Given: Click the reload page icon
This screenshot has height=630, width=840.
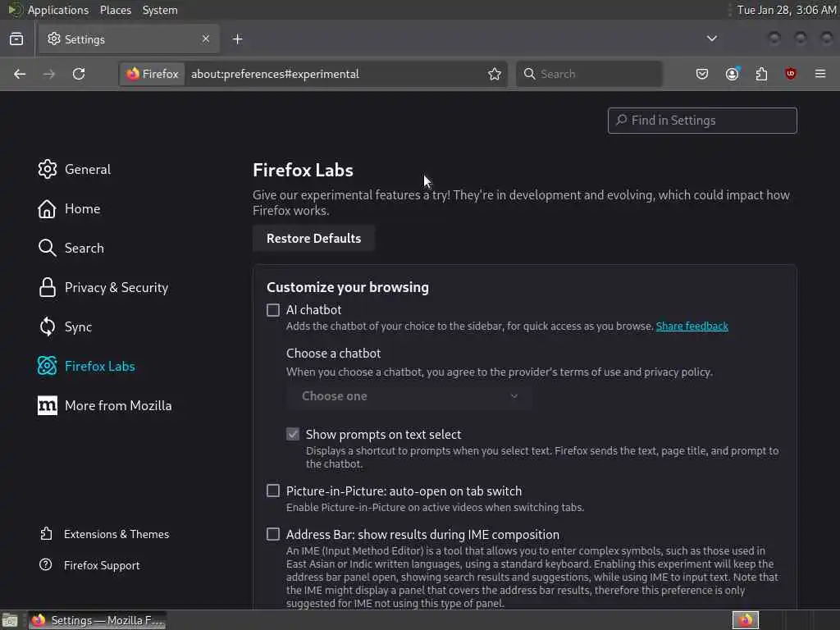Looking at the screenshot, I should point(79,74).
